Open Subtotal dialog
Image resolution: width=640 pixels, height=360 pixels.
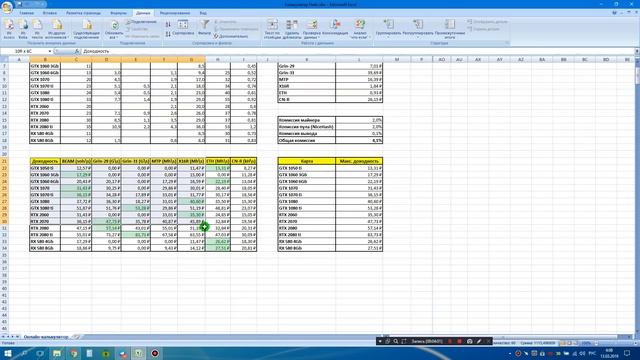(450, 29)
